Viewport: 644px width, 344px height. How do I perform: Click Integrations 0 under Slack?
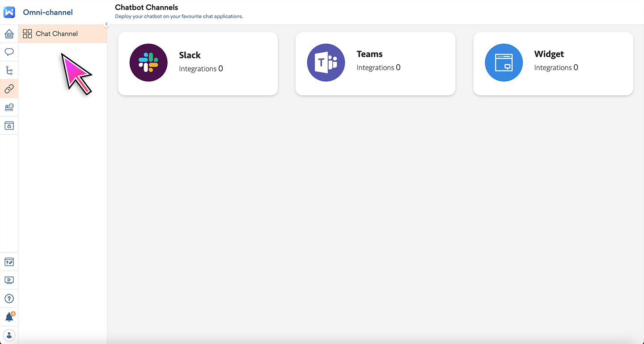[201, 68]
